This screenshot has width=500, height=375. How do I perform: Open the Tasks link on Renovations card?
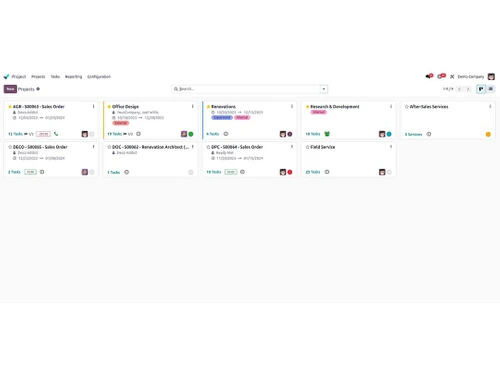213,134
